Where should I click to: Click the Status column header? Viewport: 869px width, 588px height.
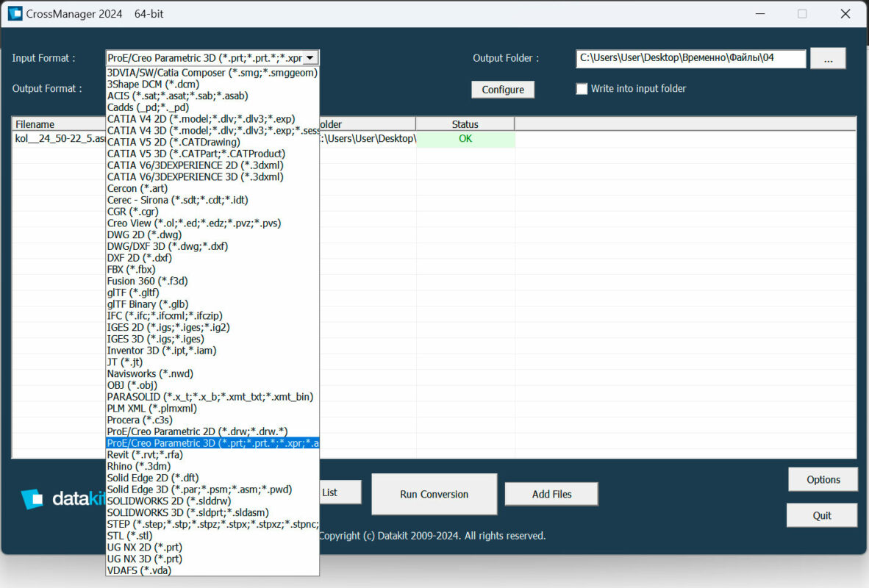pos(465,124)
